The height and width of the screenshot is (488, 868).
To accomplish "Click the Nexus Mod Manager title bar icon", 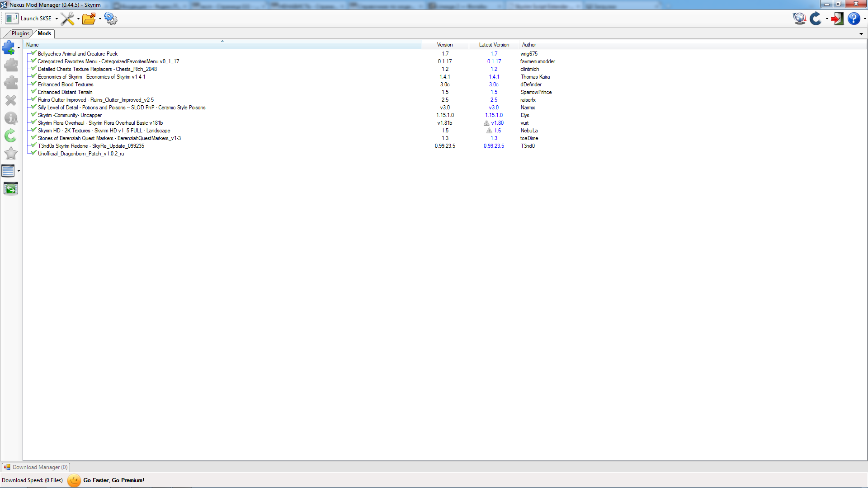I will pos(4,5).
